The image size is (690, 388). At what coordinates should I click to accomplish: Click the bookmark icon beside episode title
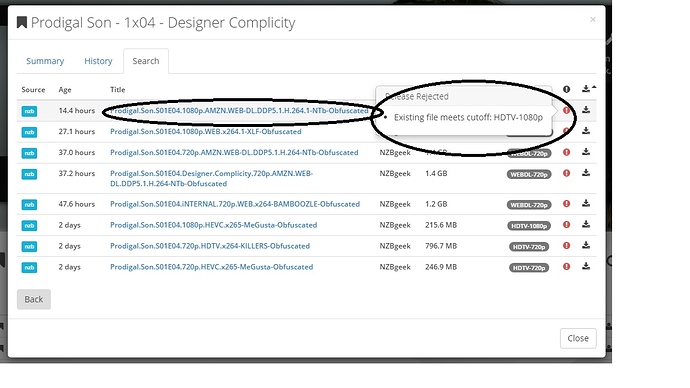22,22
